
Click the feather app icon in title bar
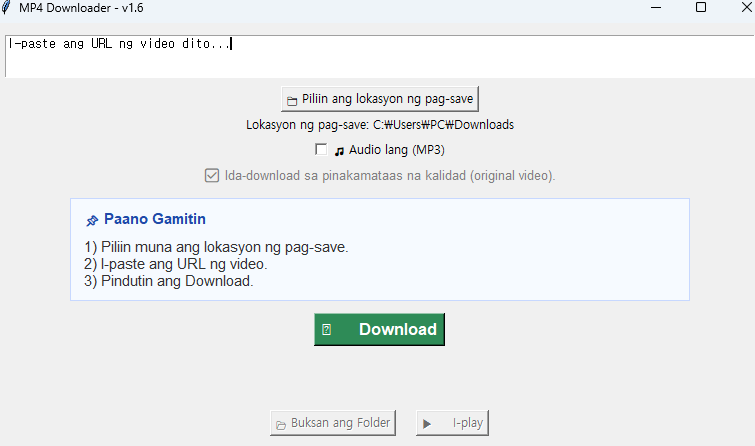click(8, 8)
